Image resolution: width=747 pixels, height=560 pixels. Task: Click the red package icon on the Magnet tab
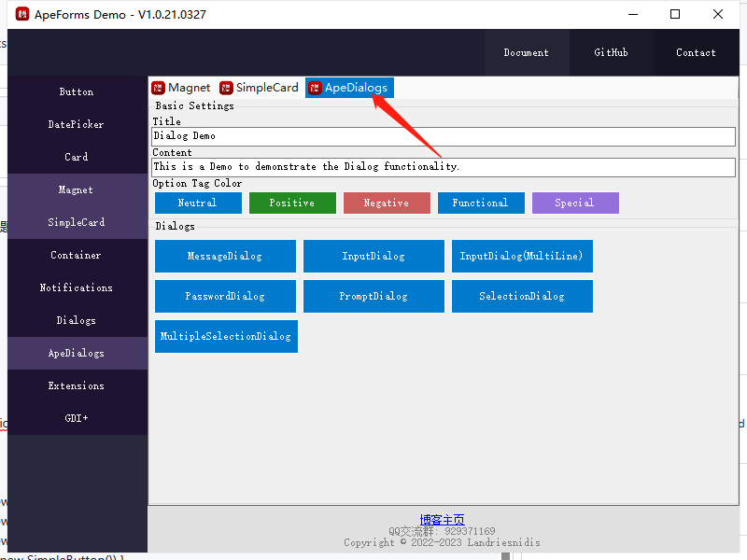(x=157, y=88)
